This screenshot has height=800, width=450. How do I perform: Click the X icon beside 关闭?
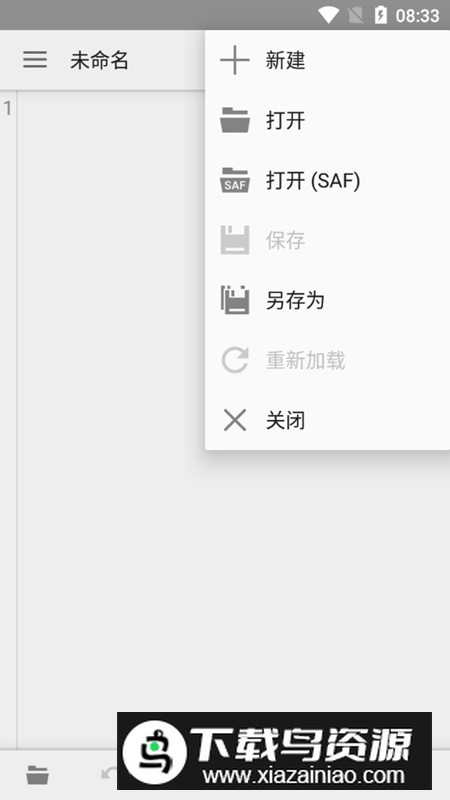pyautogui.click(x=235, y=420)
